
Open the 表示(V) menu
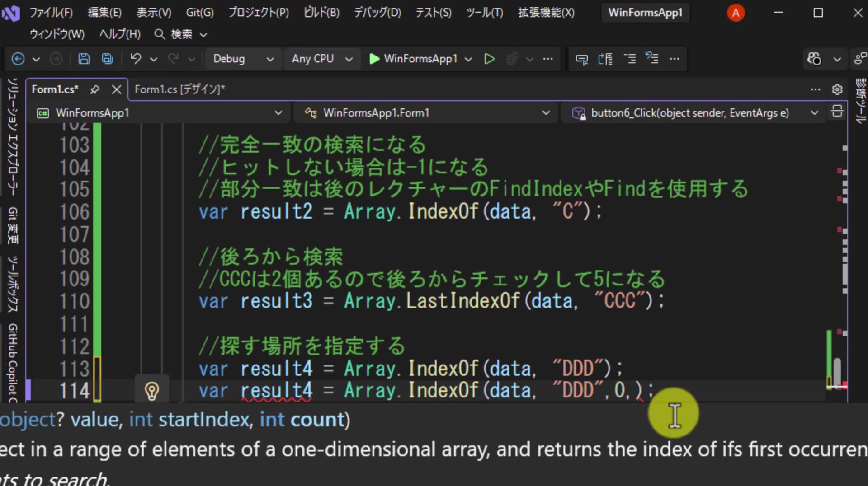pos(154,13)
